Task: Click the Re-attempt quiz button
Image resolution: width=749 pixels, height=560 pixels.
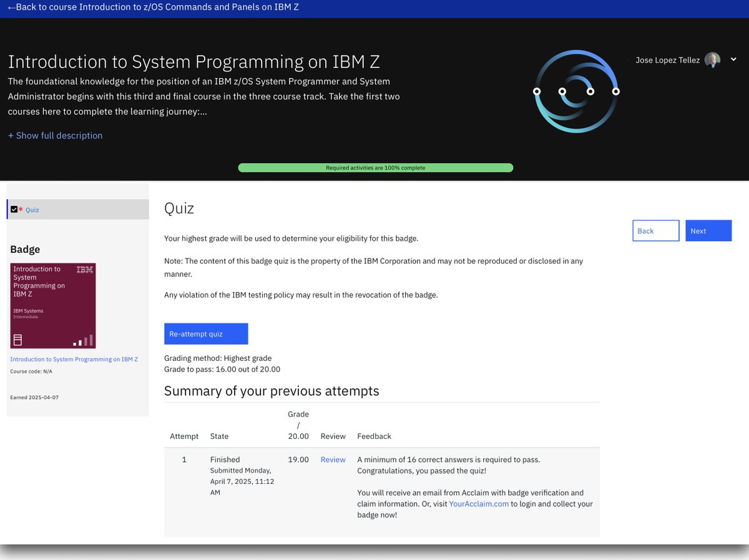Action: (x=206, y=334)
